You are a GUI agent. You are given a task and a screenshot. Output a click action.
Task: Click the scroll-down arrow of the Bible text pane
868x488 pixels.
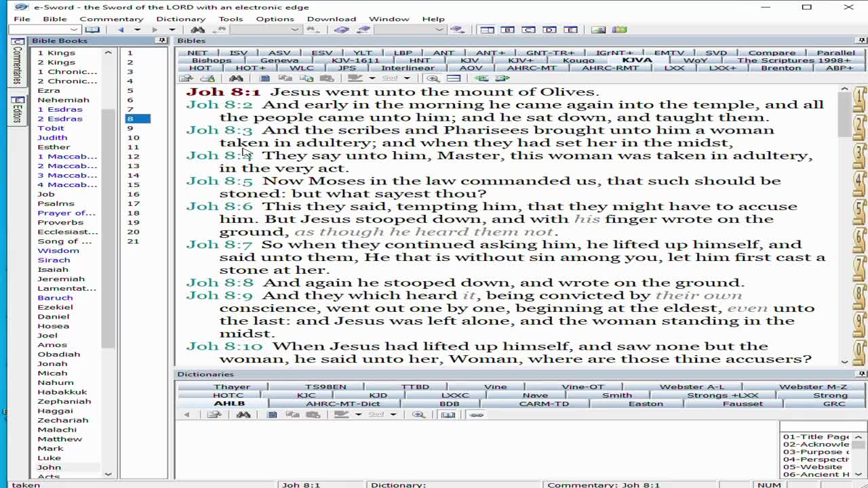(x=844, y=362)
